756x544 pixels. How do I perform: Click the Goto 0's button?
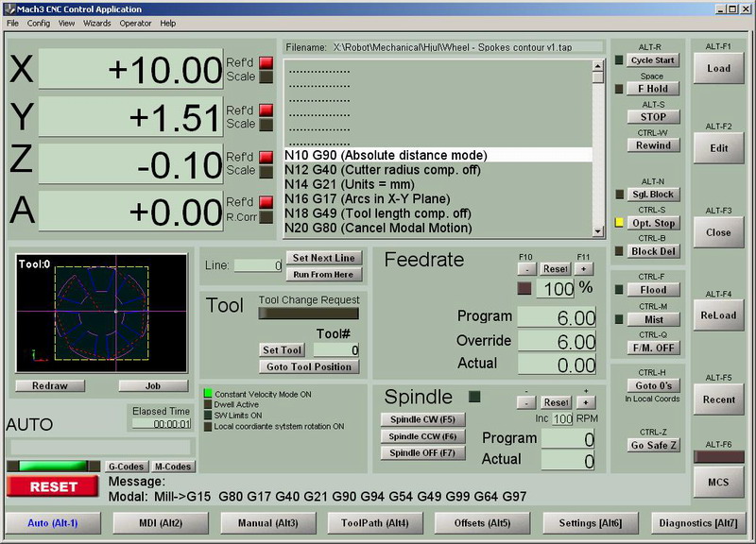(653, 385)
